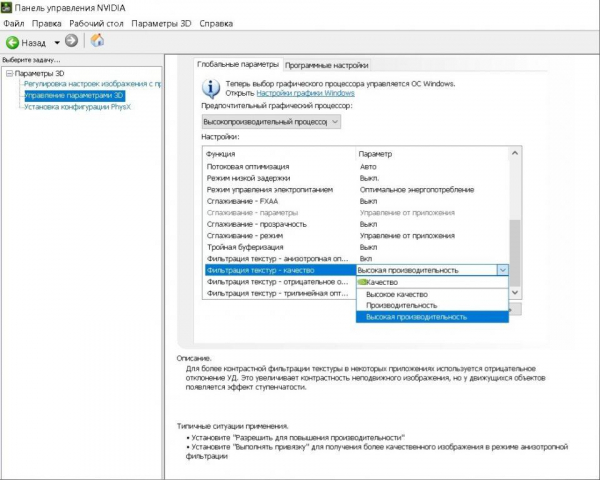Image resolution: width=600 pixels, height=480 pixels.
Task: Click the Параметр column header
Action: pyautogui.click(x=432, y=154)
